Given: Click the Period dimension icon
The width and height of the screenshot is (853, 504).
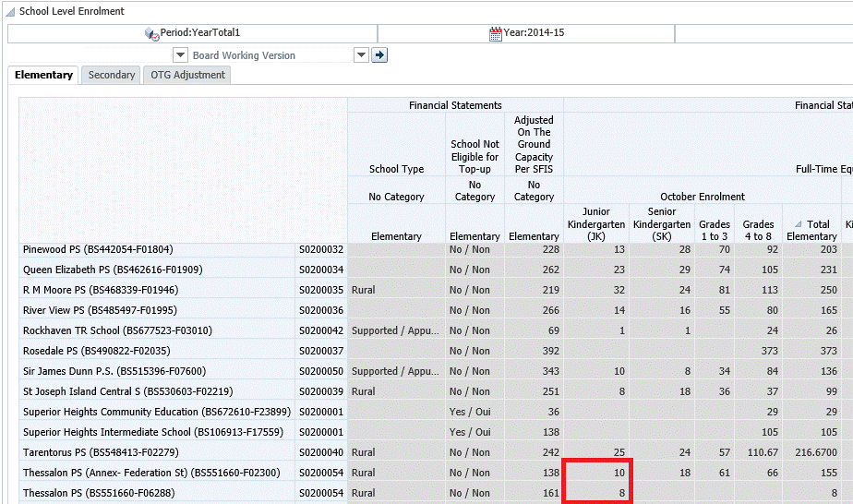Looking at the screenshot, I should [x=151, y=33].
